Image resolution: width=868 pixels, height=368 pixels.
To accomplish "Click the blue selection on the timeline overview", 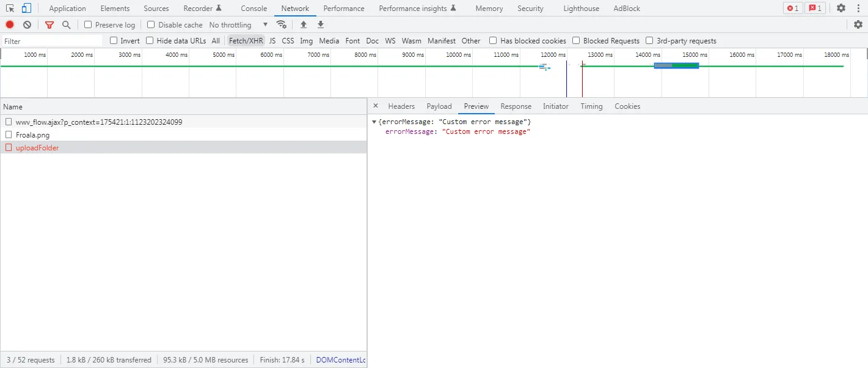I will click(x=676, y=65).
